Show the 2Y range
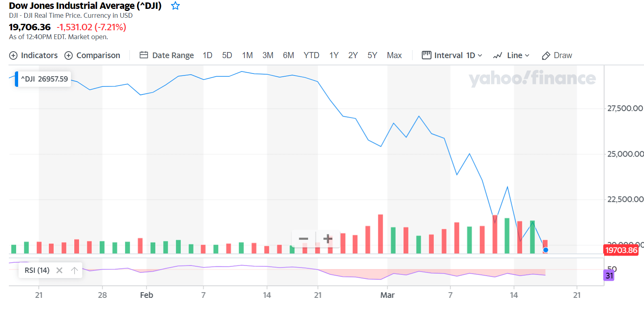The image size is (644, 314). coord(353,55)
